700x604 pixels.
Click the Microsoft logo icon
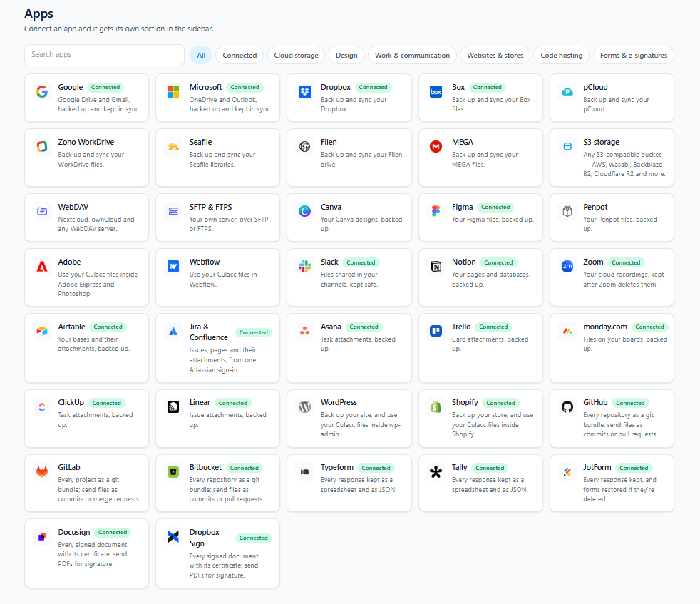[173, 91]
